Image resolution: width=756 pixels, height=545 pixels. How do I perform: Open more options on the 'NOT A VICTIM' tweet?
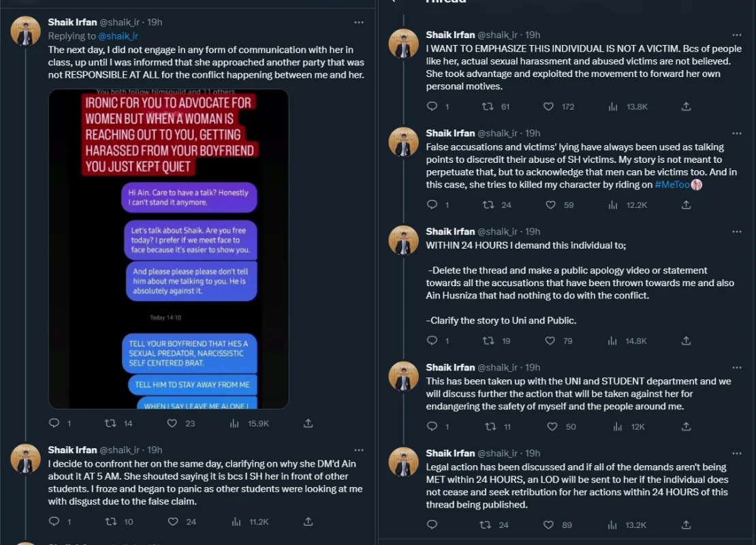click(x=736, y=35)
